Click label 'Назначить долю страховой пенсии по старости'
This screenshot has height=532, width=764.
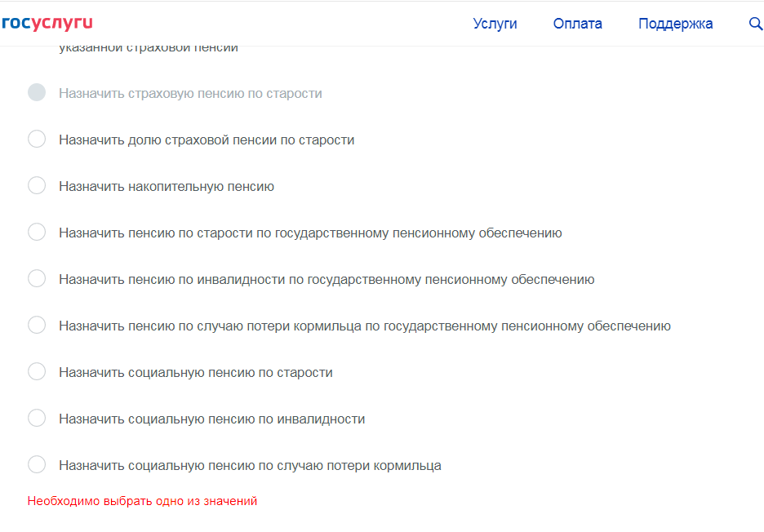[206, 140]
